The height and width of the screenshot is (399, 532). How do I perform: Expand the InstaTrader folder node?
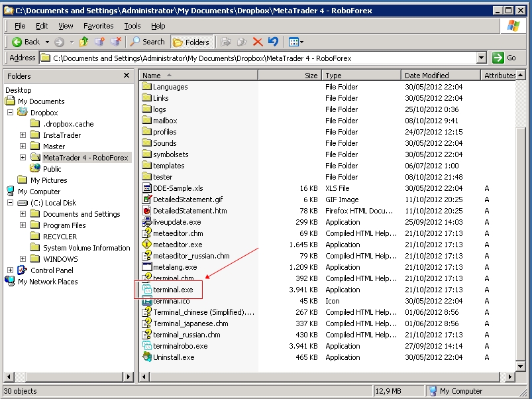tap(23, 135)
